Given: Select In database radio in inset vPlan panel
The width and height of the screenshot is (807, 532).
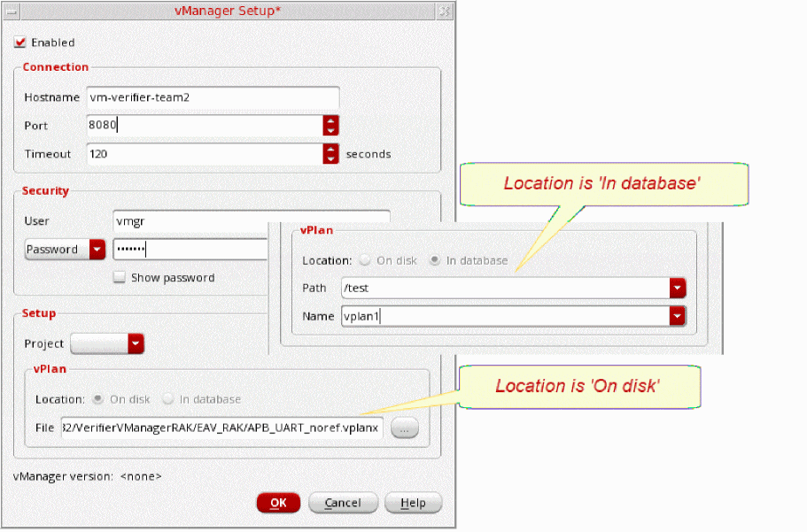Looking at the screenshot, I should tap(435, 260).
